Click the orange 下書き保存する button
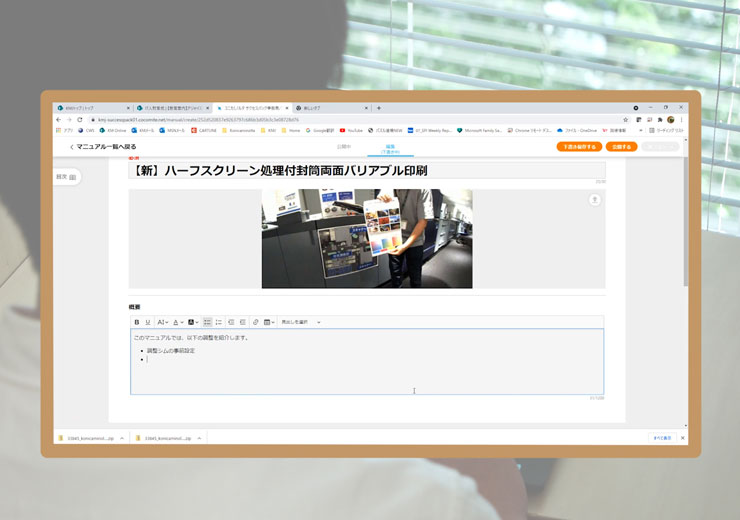 coord(579,147)
